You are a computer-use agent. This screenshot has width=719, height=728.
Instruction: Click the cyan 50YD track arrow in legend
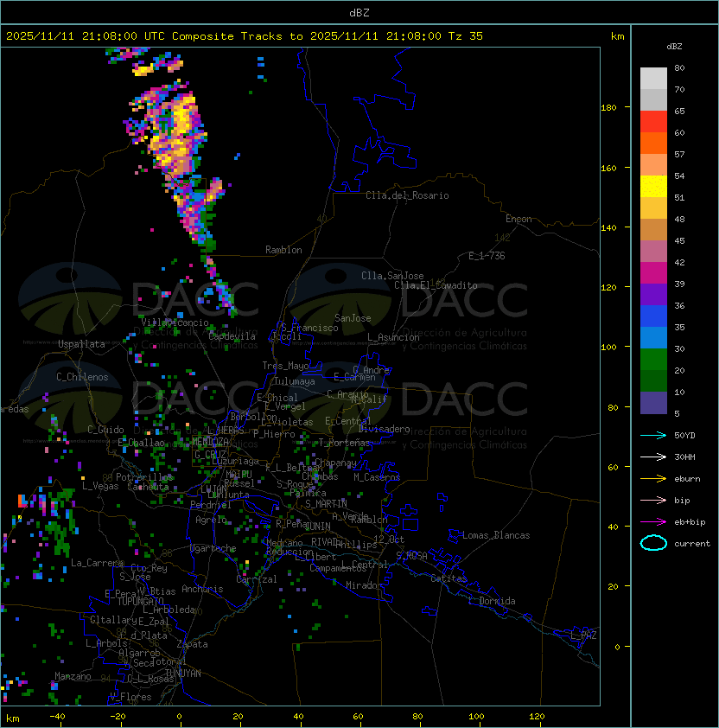(x=653, y=436)
